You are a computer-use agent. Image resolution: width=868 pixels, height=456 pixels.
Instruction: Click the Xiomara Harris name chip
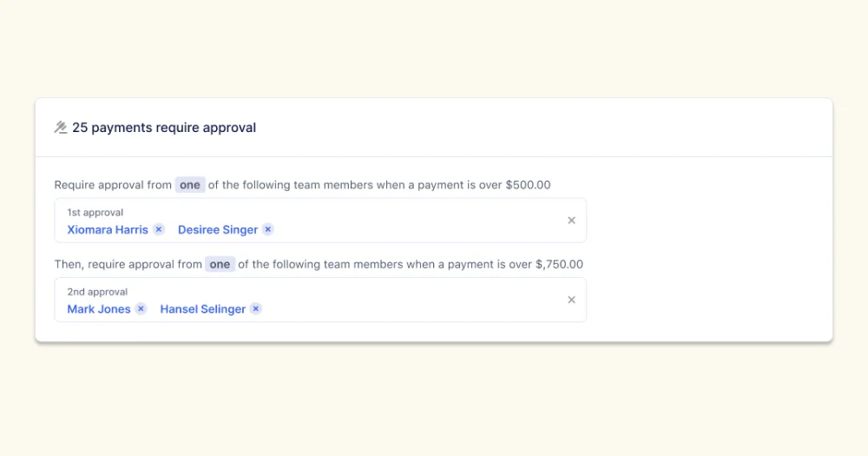click(x=108, y=229)
